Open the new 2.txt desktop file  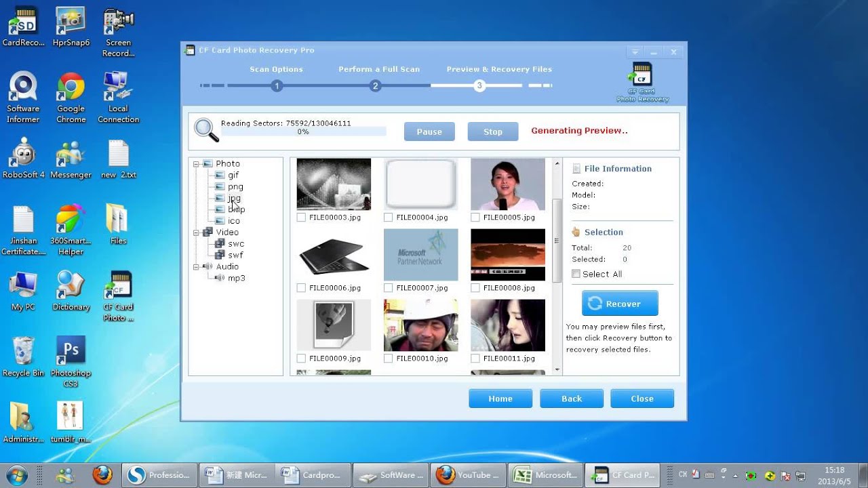click(118, 159)
